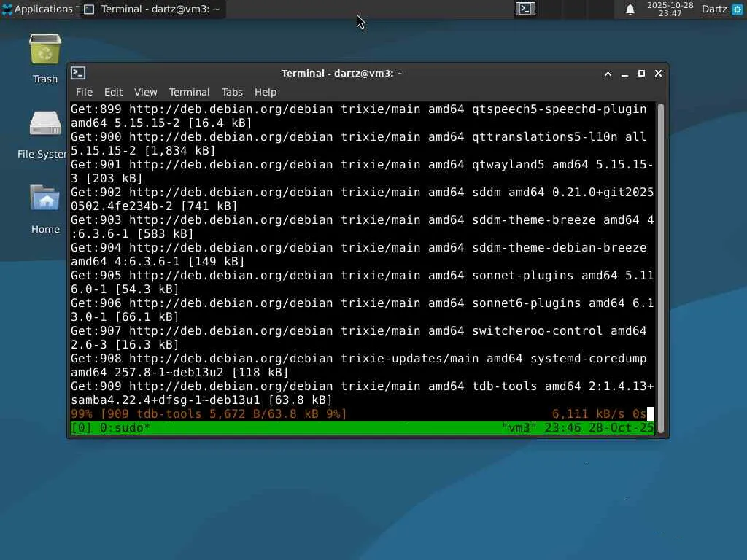Click the blue settings icon beside Dartz

(x=737, y=9)
